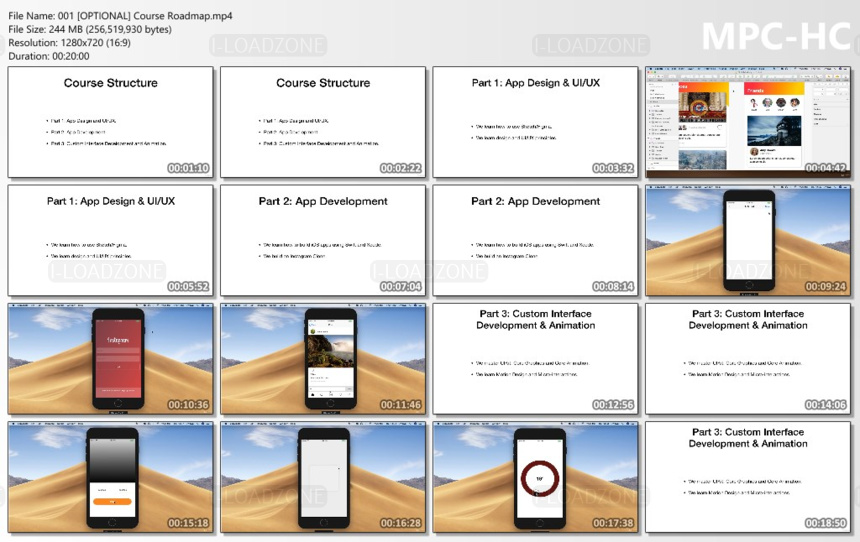The width and height of the screenshot is (860, 542).
Task: Open the thumbnail at 00:01:10
Action: [x=110, y=122]
